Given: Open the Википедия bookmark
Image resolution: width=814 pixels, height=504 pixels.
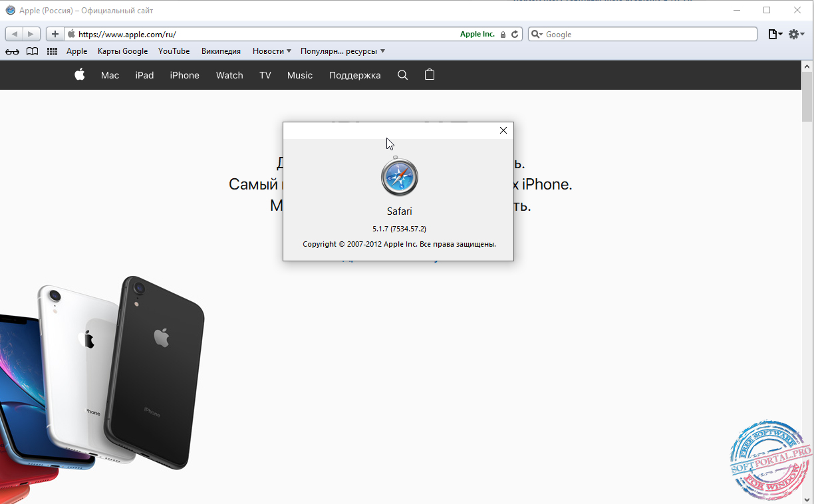Looking at the screenshot, I should point(221,51).
